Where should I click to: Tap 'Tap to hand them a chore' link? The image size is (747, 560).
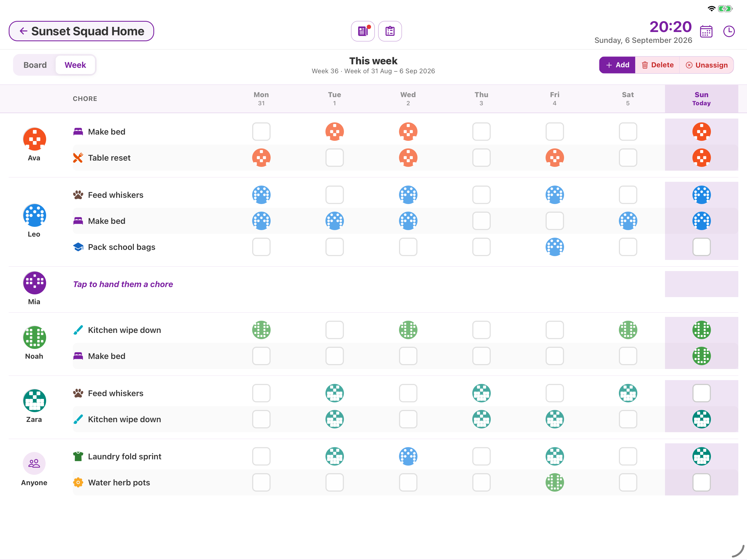tap(123, 284)
